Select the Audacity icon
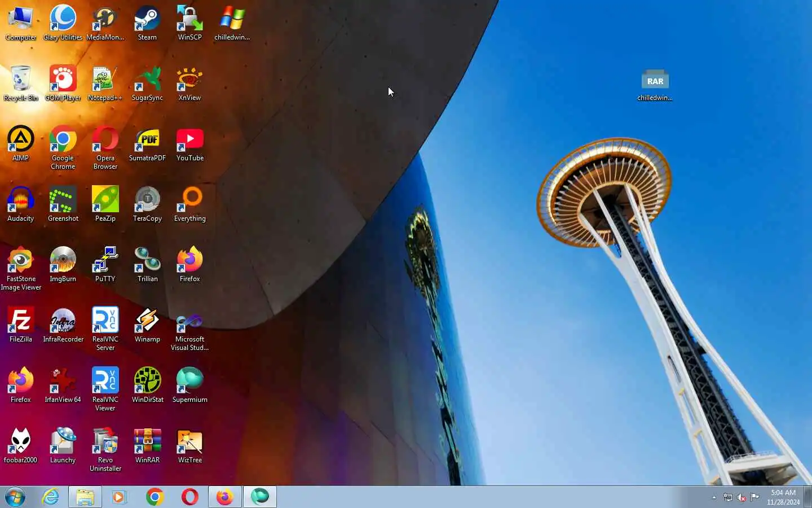This screenshot has height=508, width=812. 21,204
